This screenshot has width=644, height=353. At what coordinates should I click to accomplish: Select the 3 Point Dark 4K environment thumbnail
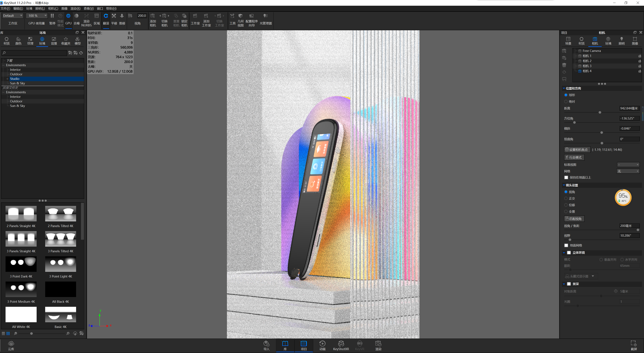point(21,264)
